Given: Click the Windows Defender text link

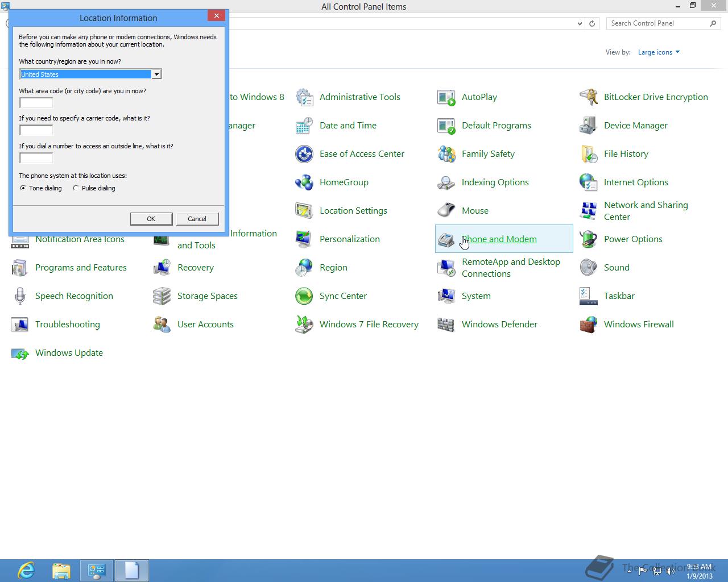Looking at the screenshot, I should [499, 325].
